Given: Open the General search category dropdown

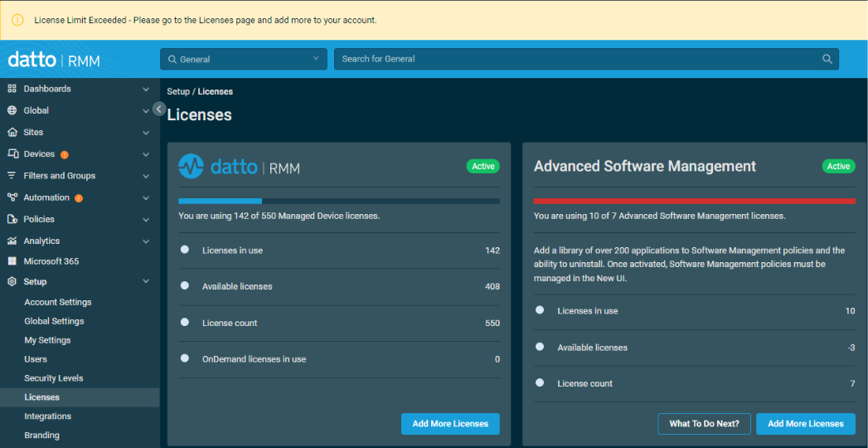Looking at the screenshot, I should click(x=244, y=59).
